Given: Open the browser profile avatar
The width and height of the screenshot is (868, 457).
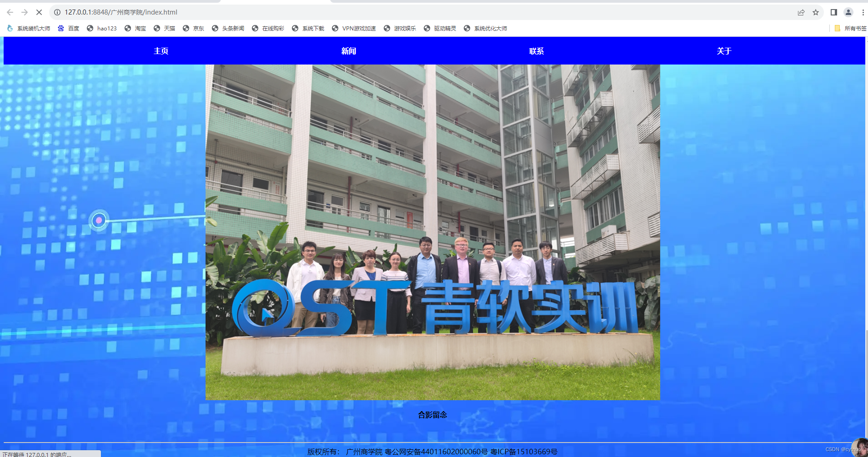Looking at the screenshot, I should click(x=848, y=12).
